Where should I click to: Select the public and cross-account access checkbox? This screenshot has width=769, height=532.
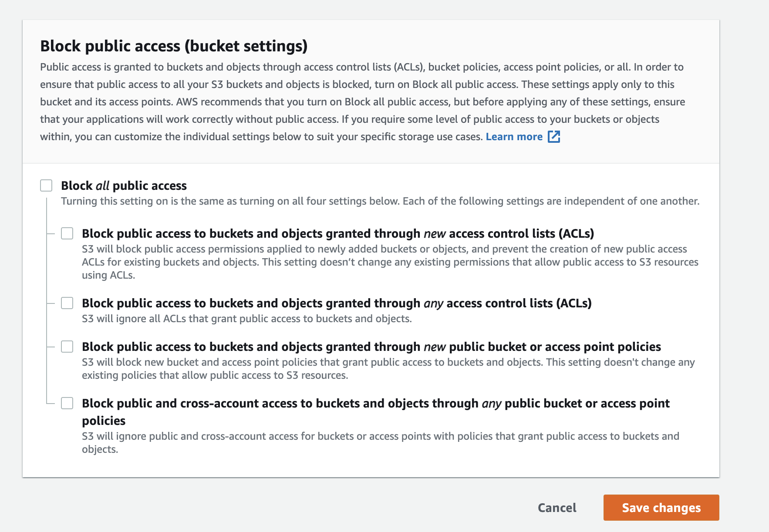[67, 403]
